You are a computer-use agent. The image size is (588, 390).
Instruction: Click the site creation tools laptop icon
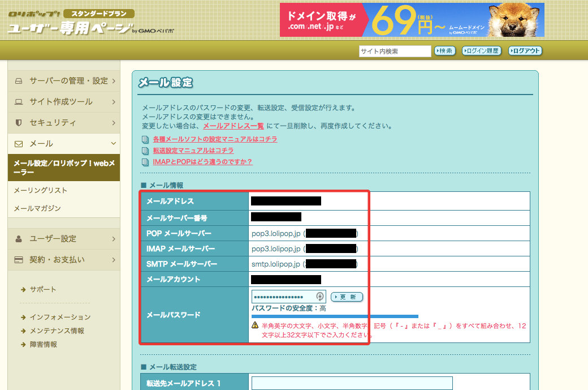click(19, 102)
